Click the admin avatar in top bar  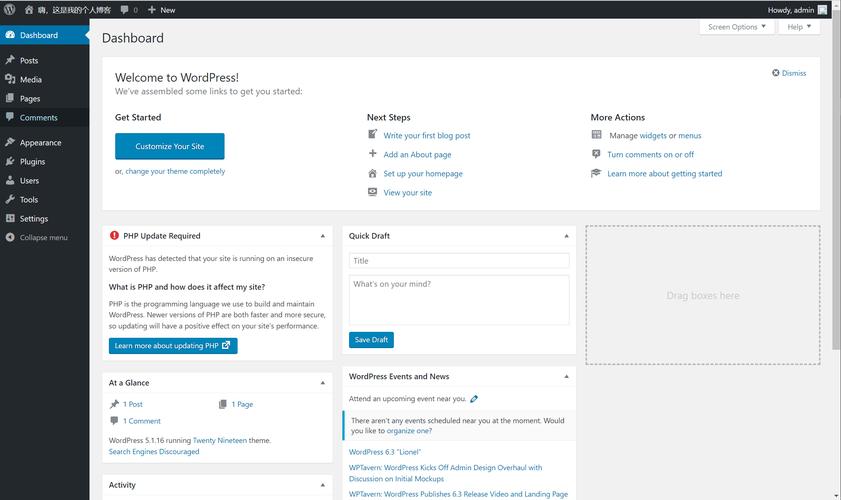point(822,10)
